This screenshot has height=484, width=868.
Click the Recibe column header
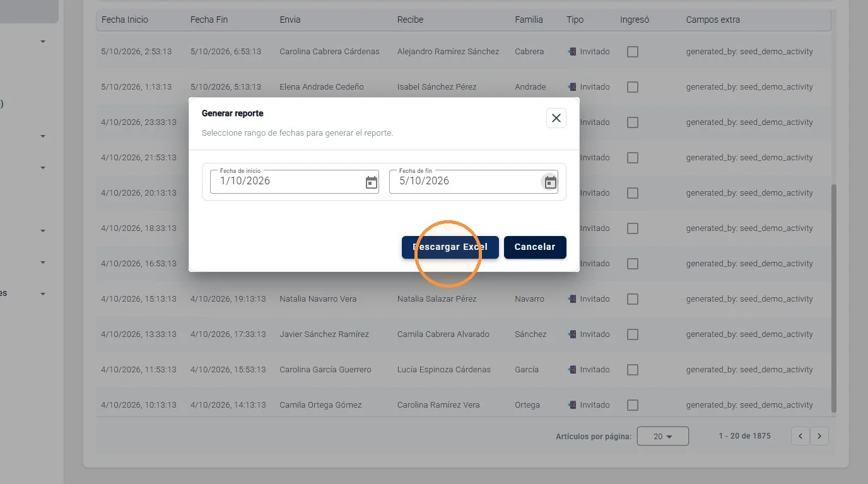[x=410, y=20]
